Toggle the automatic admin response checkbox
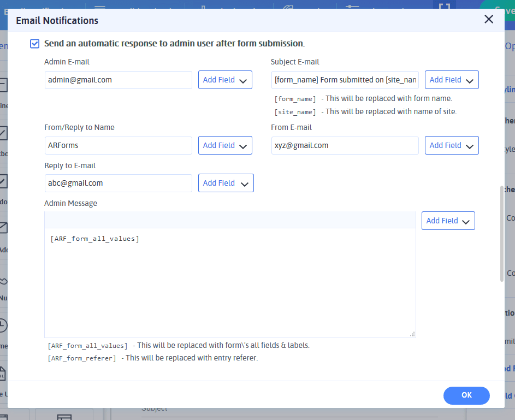Image resolution: width=515 pixels, height=420 pixels. tap(35, 44)
